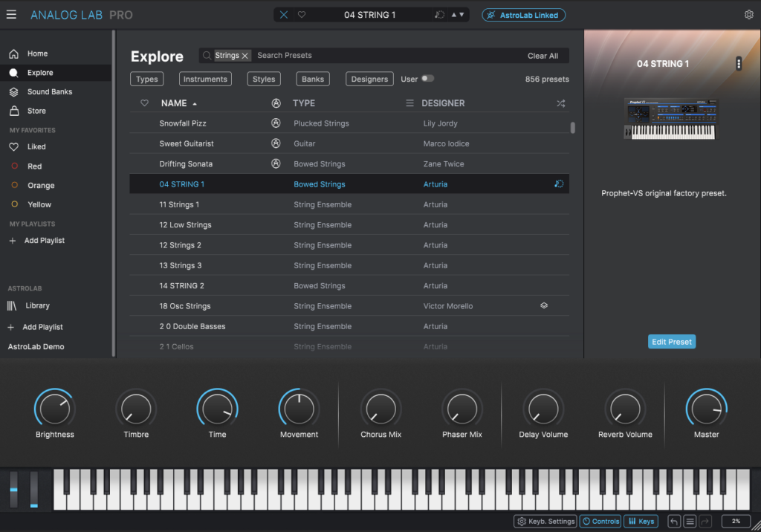Go to Sound Banks section
This screenshot has height=532, width=761.
(x=49, y=92)
